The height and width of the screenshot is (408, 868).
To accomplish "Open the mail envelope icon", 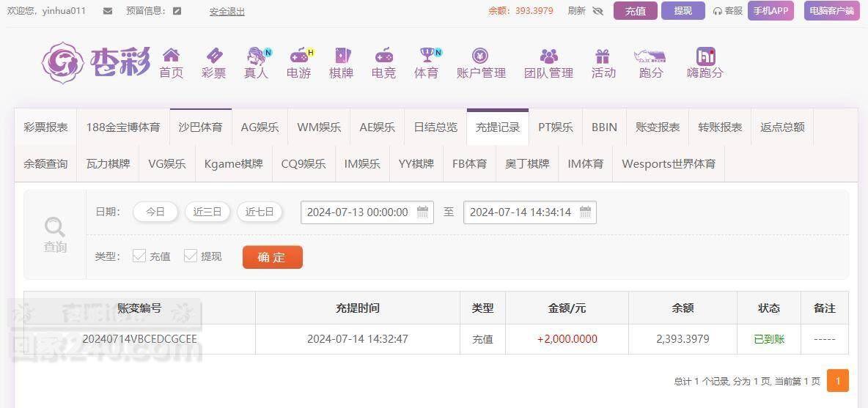I will tap(108, 10).
